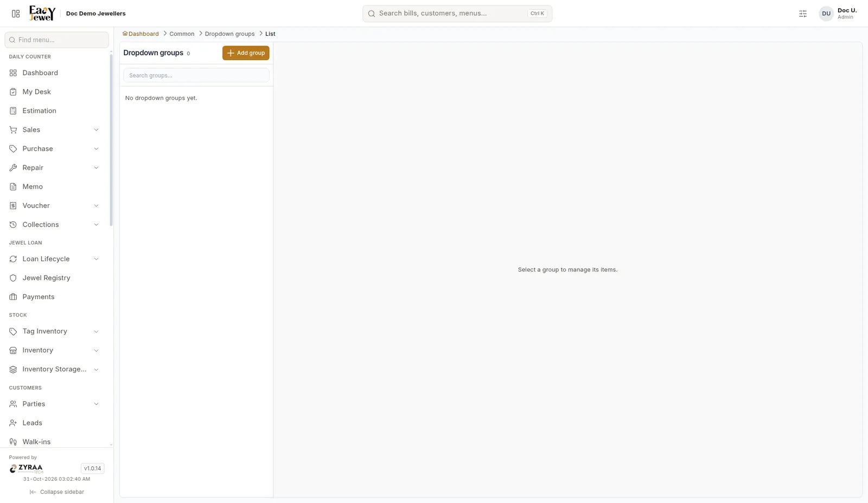Click the Memo document icon

click(13, 186)
